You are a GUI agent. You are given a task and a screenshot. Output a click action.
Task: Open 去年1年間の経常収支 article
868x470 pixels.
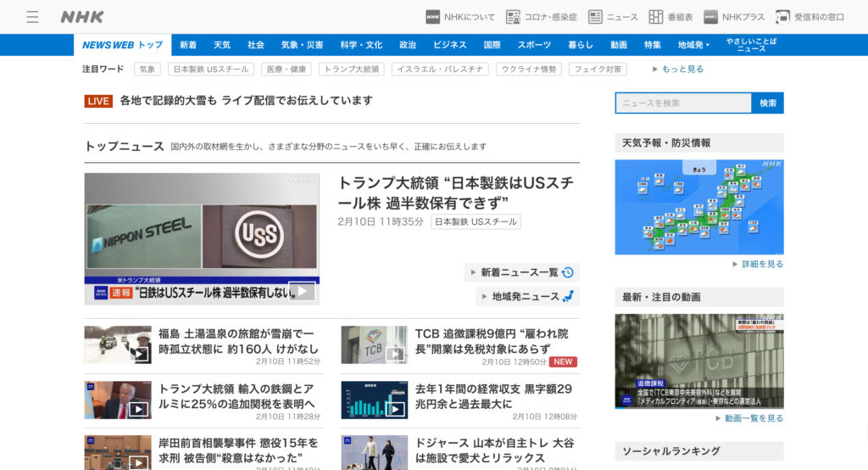tap(494, 397)
